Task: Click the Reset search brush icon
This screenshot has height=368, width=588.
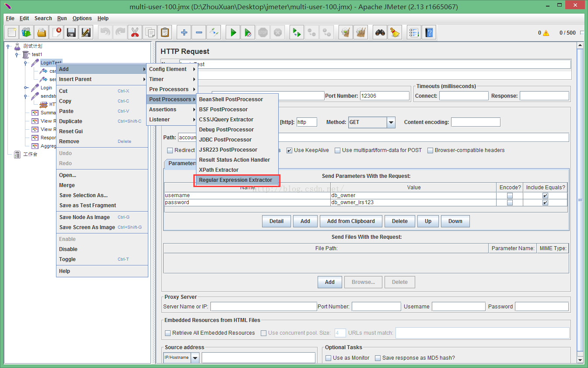Action: tap(395, 32)
